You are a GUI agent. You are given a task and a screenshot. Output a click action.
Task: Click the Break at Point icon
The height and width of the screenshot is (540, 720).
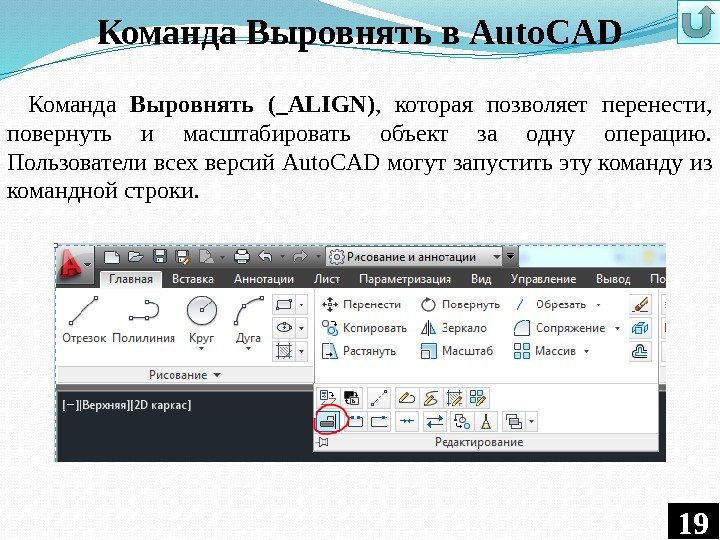379,421
